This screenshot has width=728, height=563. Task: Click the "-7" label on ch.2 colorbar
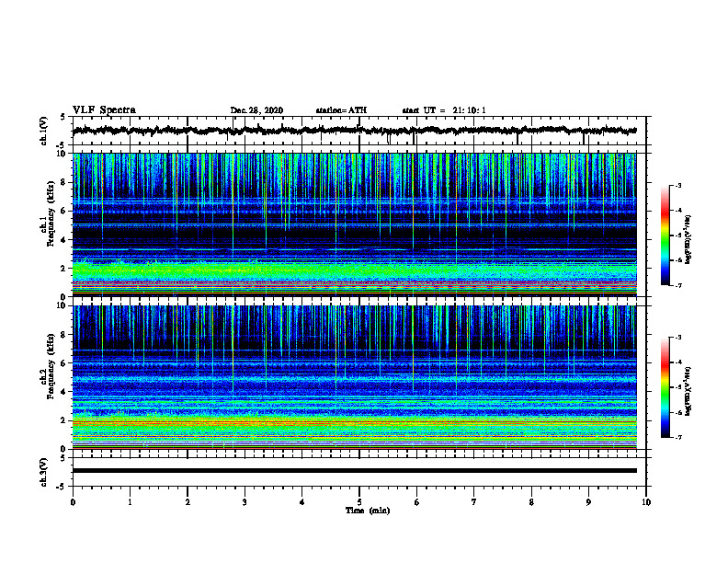point(678,437)
